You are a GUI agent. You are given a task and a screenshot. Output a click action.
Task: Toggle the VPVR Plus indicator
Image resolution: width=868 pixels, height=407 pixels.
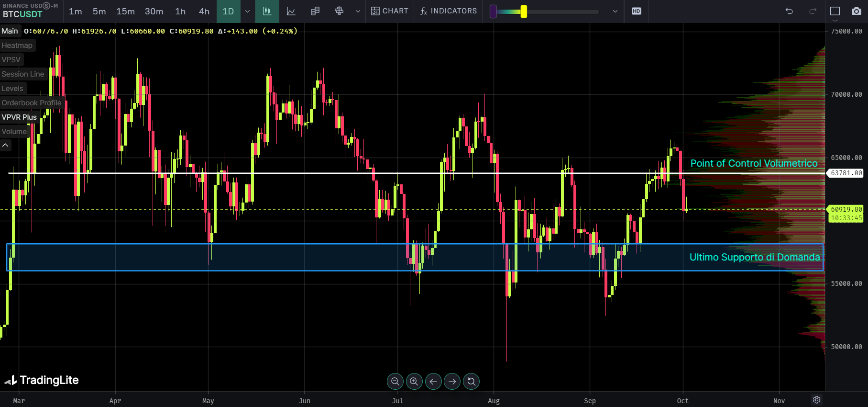19,117
